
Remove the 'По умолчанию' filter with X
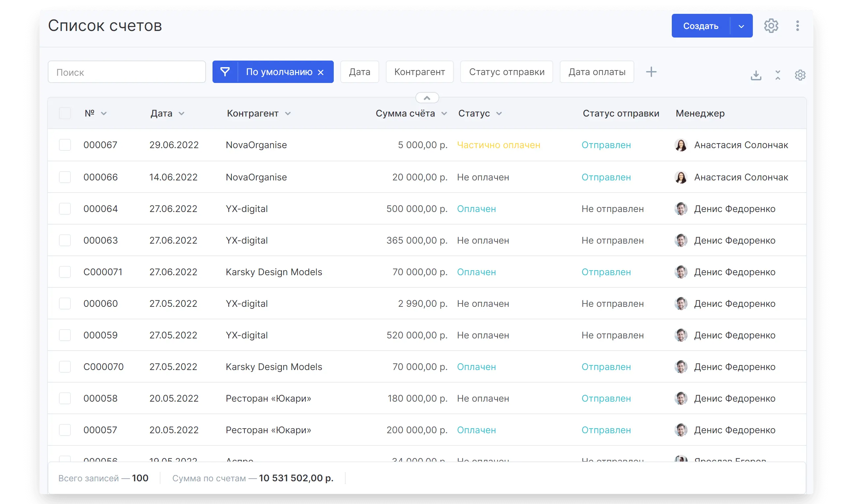[x=321, y=72]
